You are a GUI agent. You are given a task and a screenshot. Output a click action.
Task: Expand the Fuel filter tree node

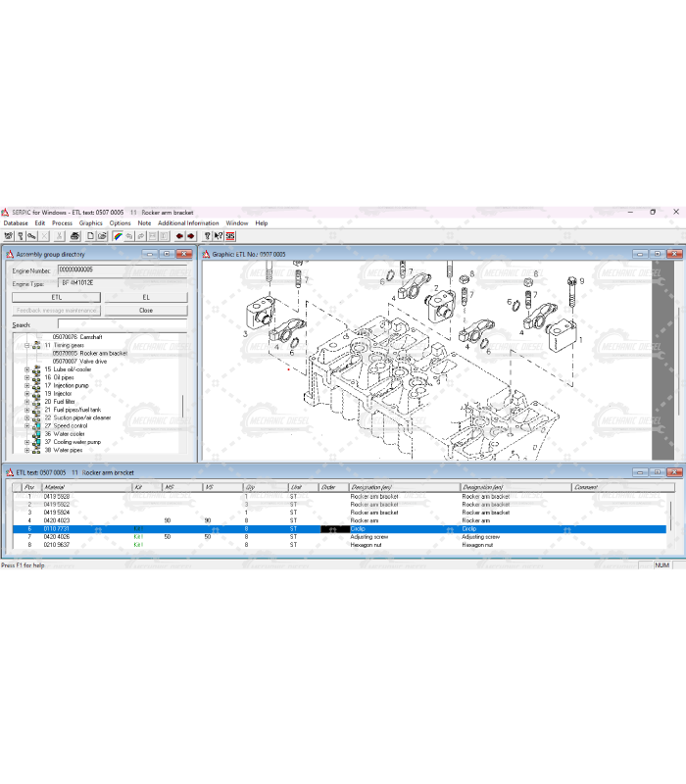coord(26,402)
